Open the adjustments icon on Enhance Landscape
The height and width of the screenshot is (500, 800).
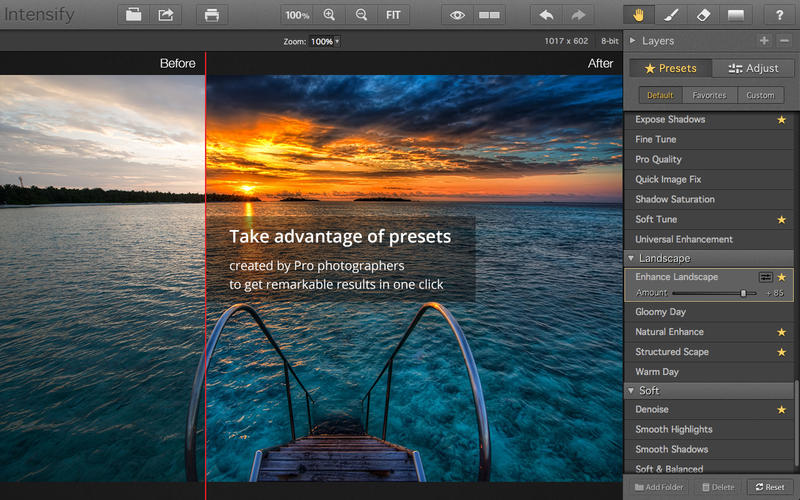tap(766, 277)
